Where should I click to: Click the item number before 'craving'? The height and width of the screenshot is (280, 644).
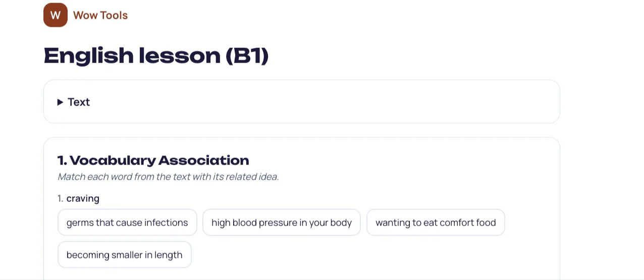[x=61, y=198]
